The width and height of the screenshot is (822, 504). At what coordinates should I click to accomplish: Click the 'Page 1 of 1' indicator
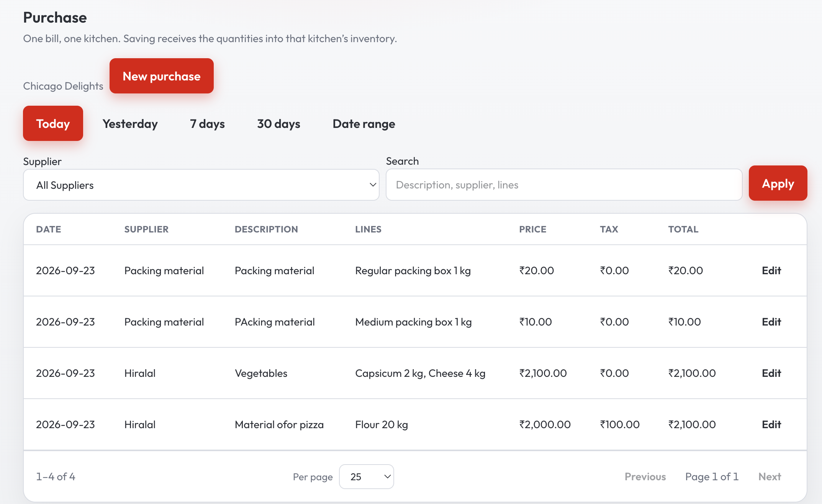click(712, 476)
